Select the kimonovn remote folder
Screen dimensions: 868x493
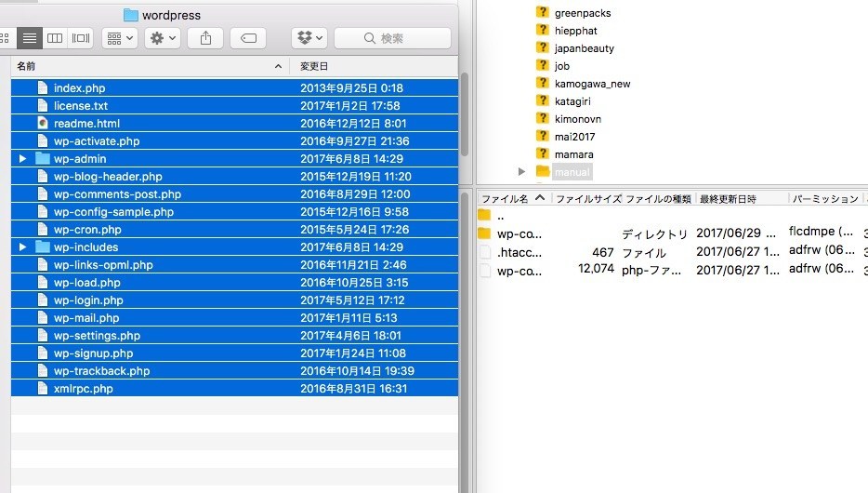coord(577,120)
